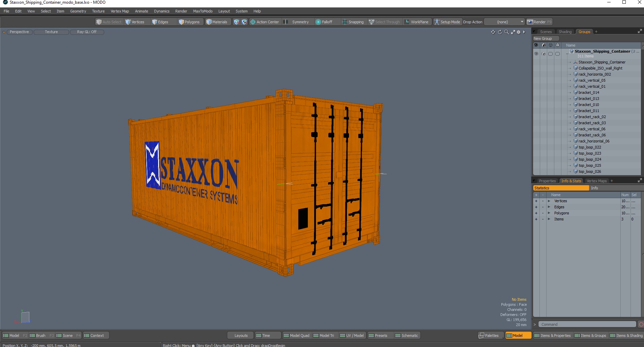Click the record icon beside Command field
644x347 pixels.
(x=641, y=324)
